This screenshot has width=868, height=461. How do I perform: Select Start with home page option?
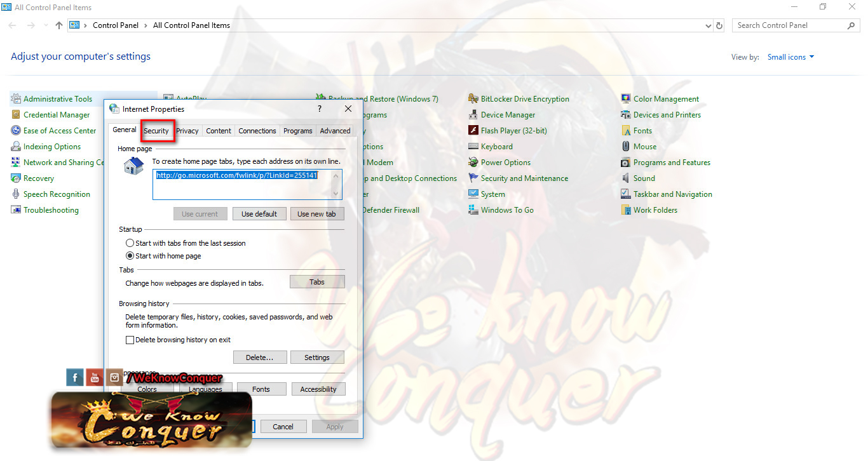(130, 256)
